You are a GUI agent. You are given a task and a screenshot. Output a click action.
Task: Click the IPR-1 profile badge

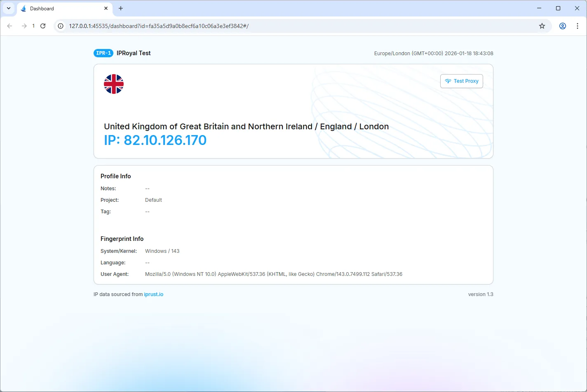click(103, 53)
